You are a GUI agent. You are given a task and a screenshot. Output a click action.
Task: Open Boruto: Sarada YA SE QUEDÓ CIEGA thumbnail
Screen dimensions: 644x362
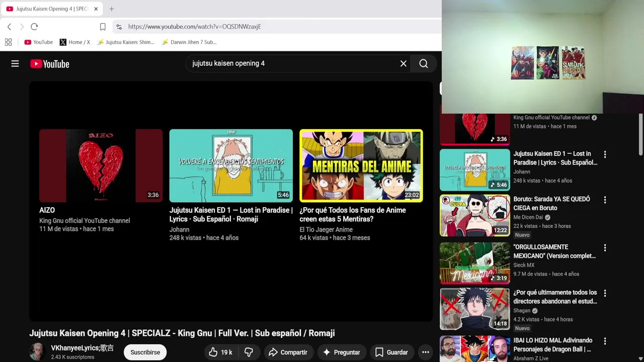(475, 216)
